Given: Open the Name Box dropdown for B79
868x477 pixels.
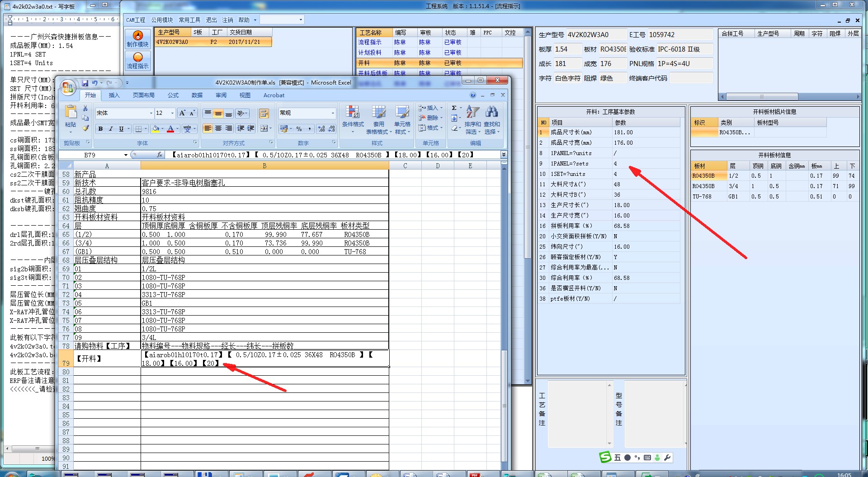Looking at the screenshot, I should coord(126,155).
